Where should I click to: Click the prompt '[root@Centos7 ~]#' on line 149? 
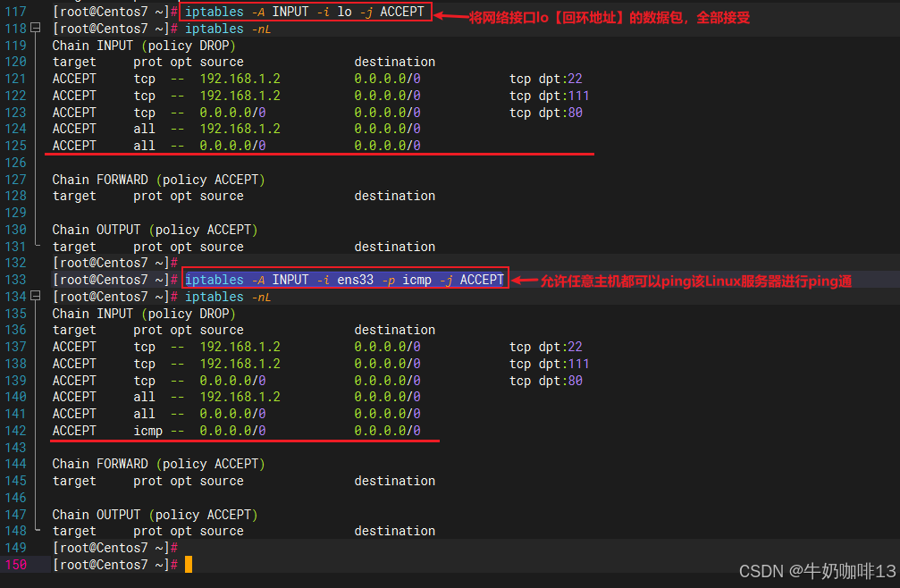tap(114, 548)
